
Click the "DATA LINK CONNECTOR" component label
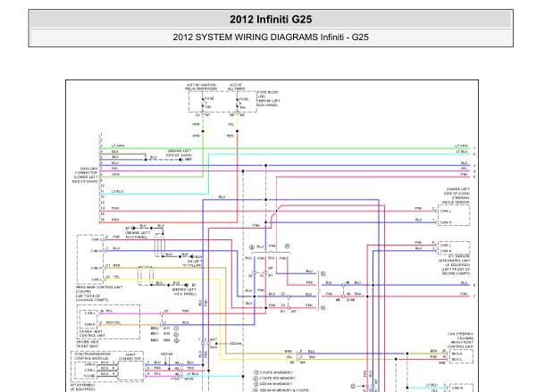86,171
